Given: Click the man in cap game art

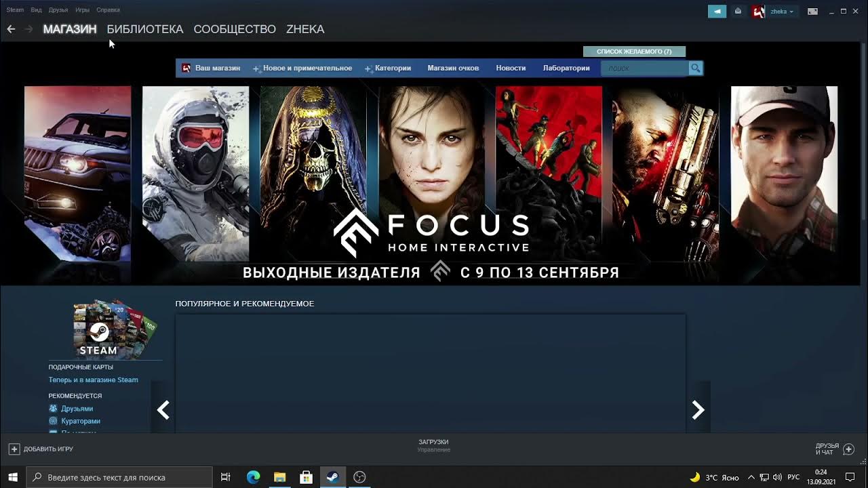Looking at the screenshot, I should (784, 174).
